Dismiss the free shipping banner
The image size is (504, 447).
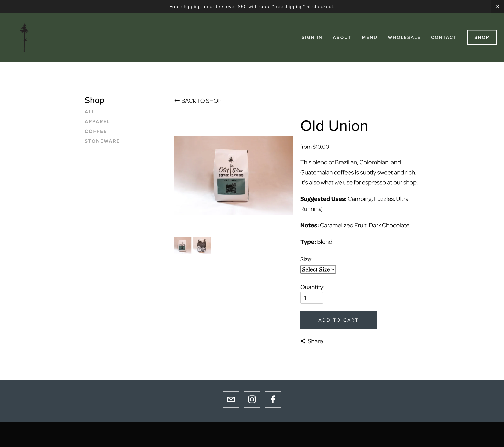(x=497, y=6)
